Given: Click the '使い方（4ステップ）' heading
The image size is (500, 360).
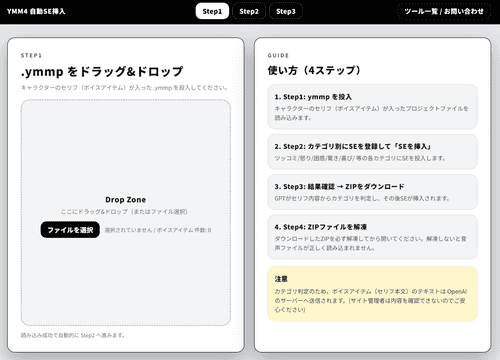Looking at the screenshot, I should (x=314, y=70).
